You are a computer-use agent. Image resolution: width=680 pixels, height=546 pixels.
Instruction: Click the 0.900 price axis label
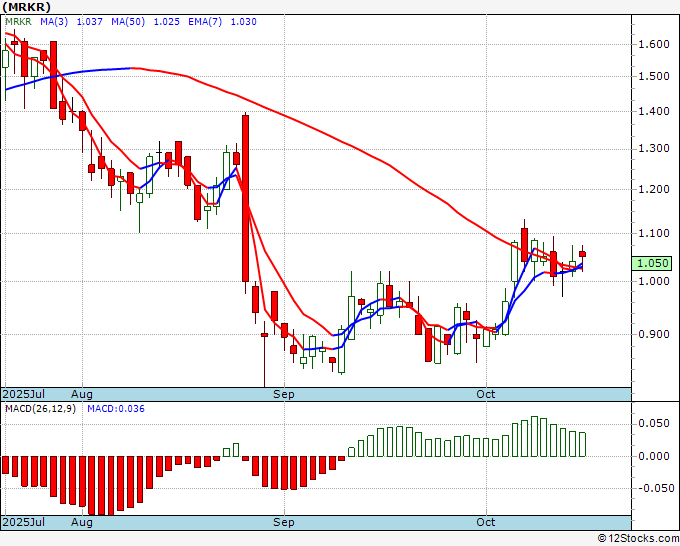click(x=654, y=334)
